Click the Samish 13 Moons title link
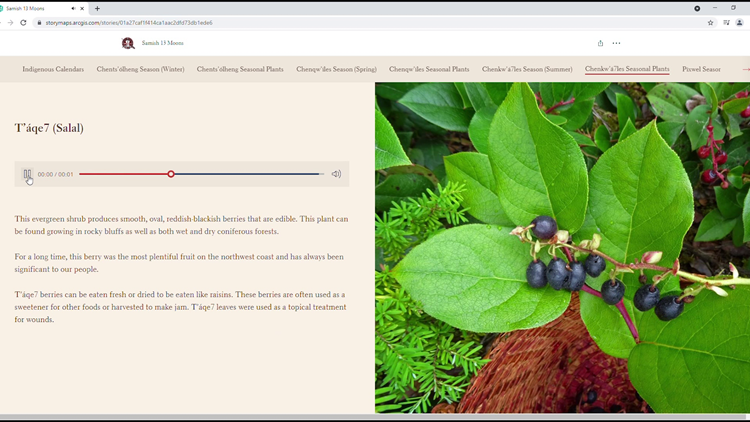The image size is (750, 422). 162,43
